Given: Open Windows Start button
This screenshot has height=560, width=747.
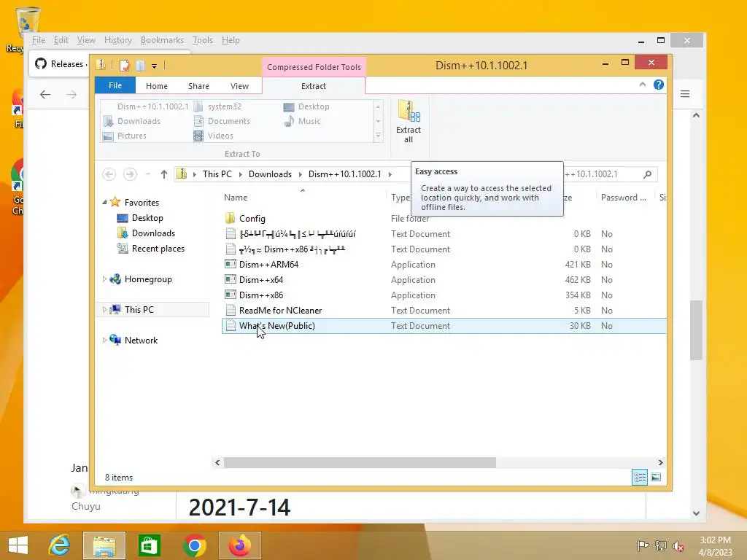Looking at the screenshot, I should click(x=18, y=545).
